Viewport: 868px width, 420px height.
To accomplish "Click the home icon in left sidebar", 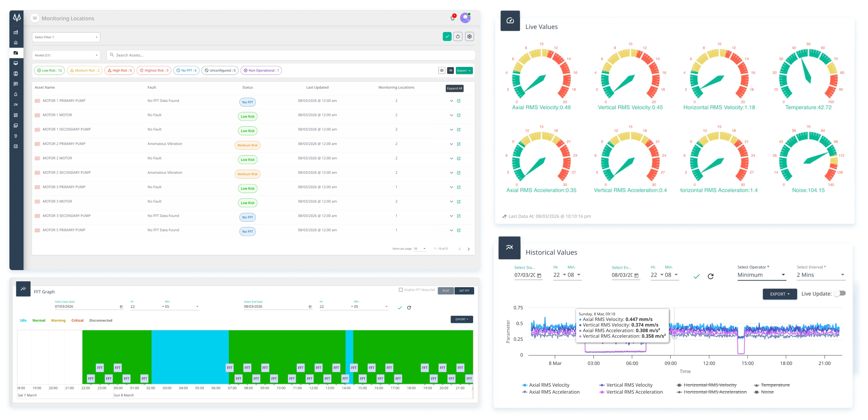I will (16, 43).
